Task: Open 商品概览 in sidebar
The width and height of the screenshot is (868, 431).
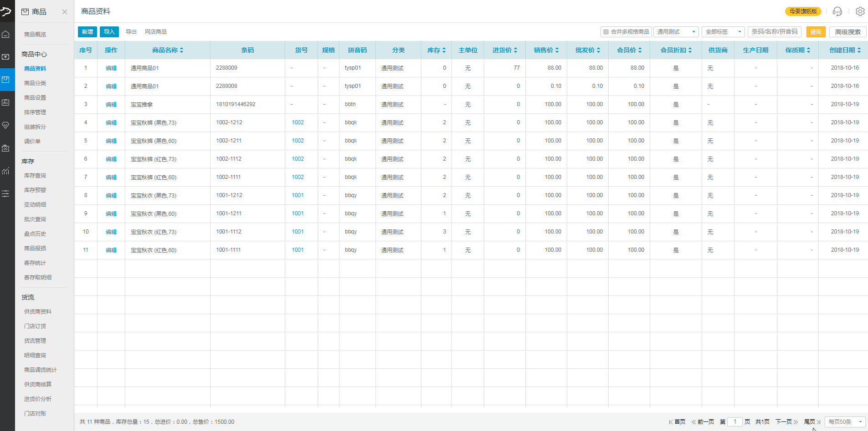Action: click(35, 35)
